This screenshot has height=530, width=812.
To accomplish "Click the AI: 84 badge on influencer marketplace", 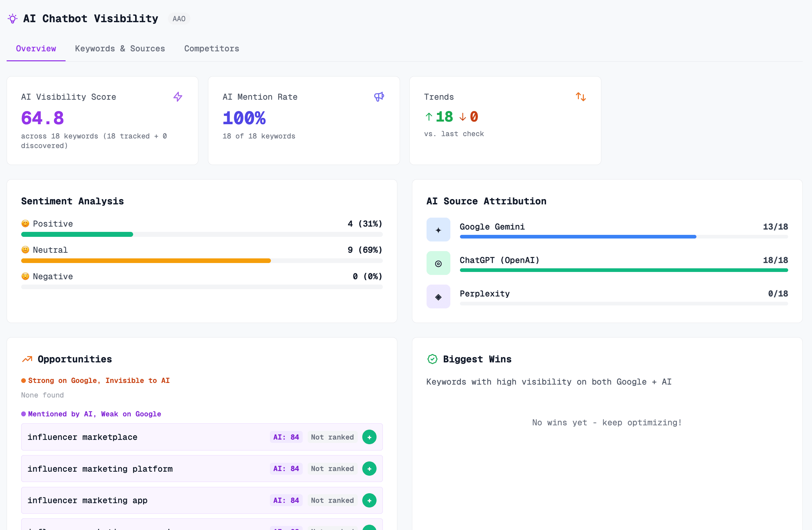I will point(286,437).
